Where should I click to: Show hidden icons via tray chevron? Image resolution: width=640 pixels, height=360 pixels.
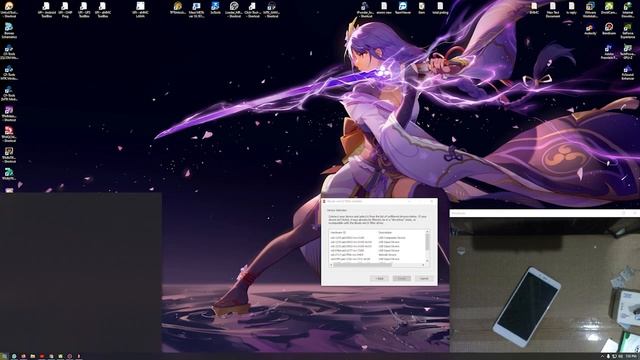coord(602,356)
